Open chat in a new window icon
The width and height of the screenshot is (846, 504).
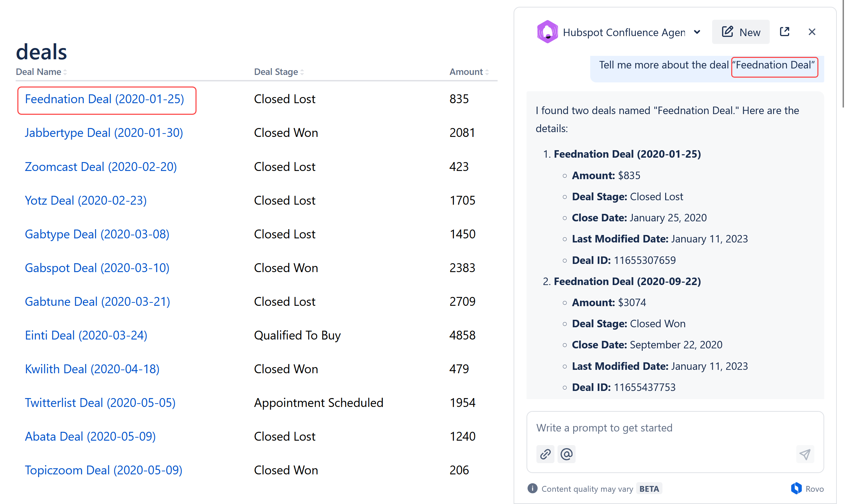pyautogui.click(x=785, y=32)
